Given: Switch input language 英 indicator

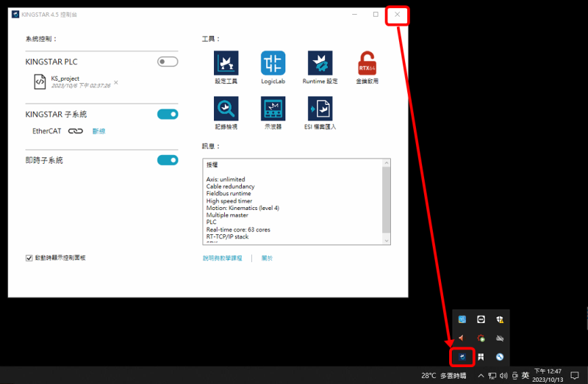Looking at the screenshot, I should [x=526, y=375].
